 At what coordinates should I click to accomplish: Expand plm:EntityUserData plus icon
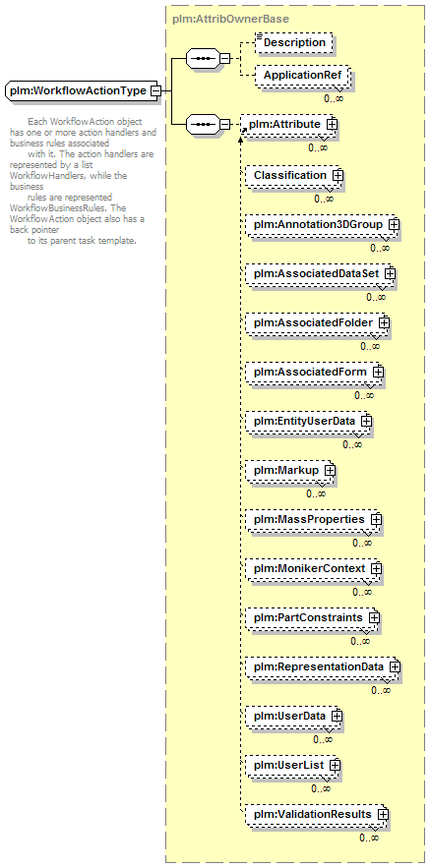tap(366, 422)
